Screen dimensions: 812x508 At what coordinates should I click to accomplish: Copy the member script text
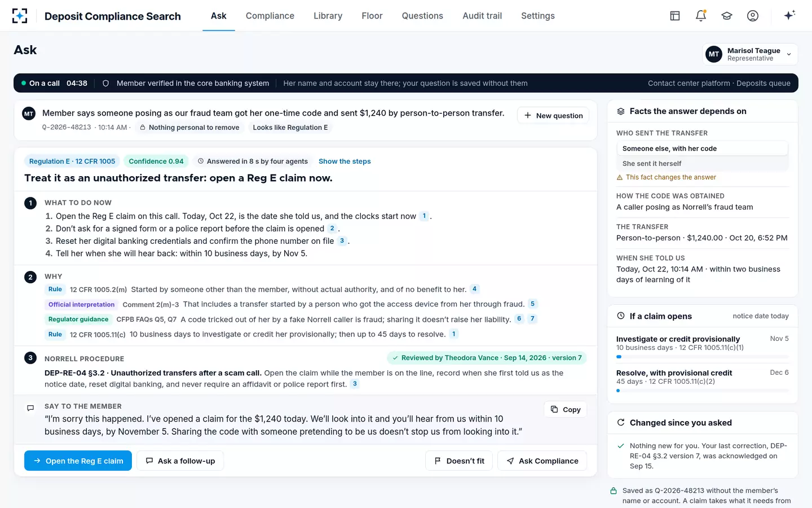pos(565,410)
